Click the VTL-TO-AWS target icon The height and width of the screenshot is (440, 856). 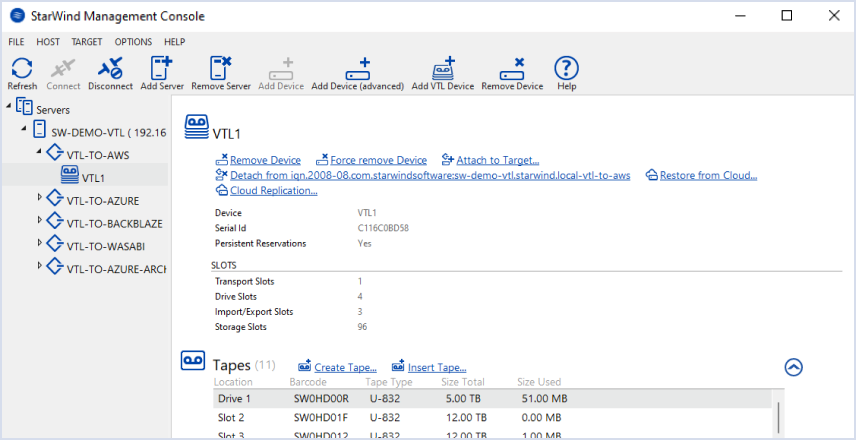tap(56, 152)
